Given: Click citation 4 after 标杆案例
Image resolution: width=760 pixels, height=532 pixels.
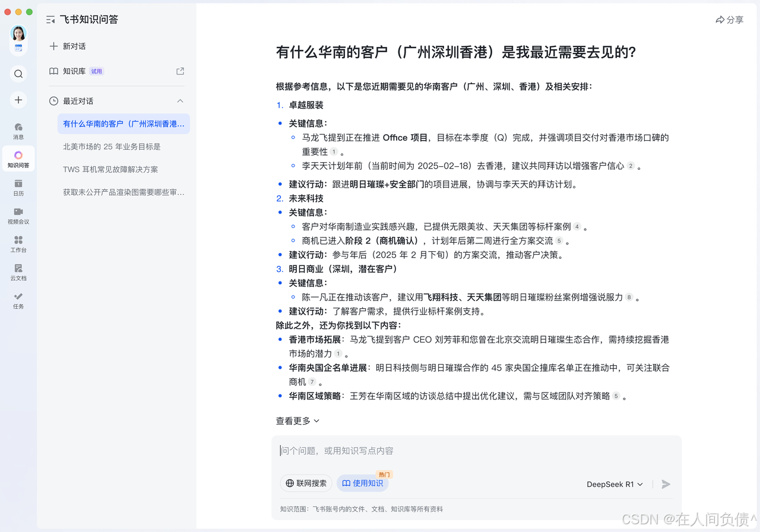Looking at the screenshot, I should click(577, 227).
